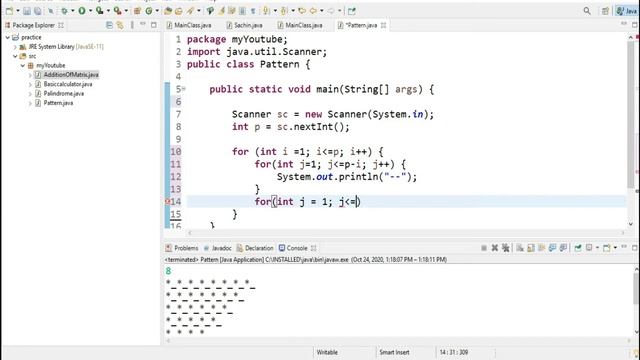Select Palindrome.java in Package Explorer
This screenshot has width=640, height=360.
tap(63, 93)
